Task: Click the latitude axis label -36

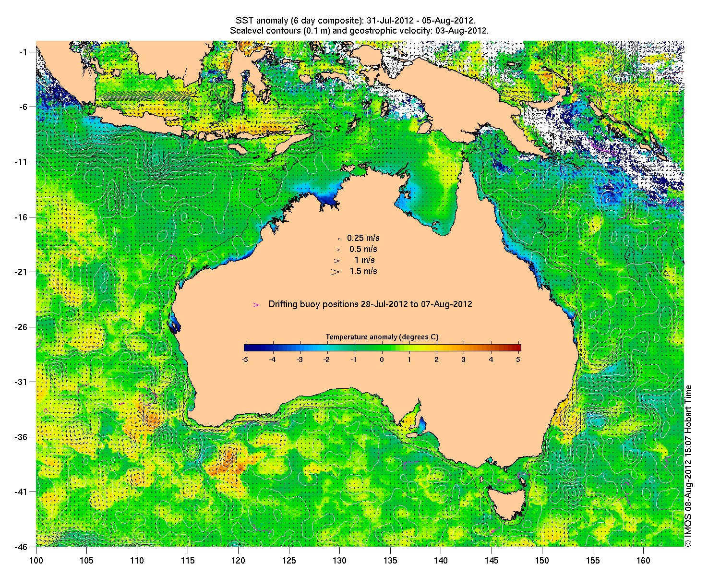Action: click(22, 437)
